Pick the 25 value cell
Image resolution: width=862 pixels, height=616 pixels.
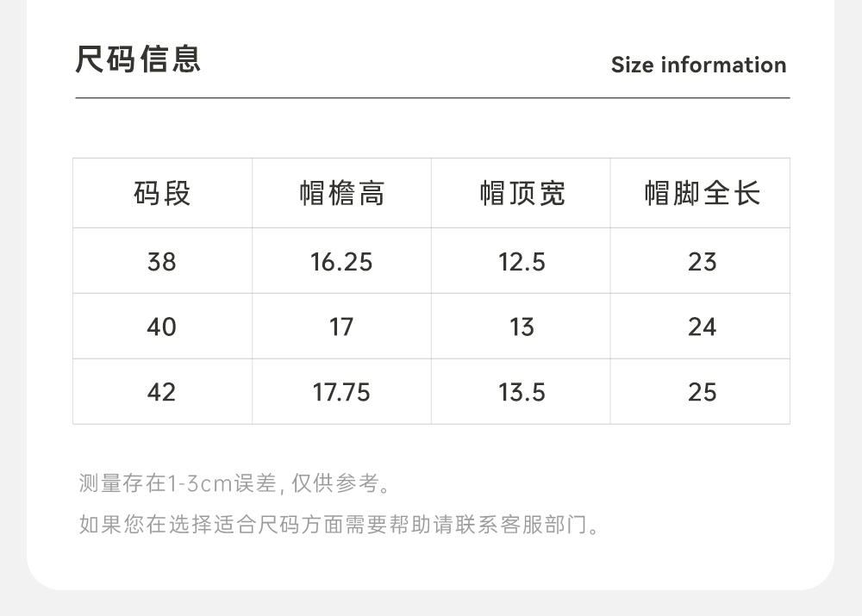coord(702,392)
